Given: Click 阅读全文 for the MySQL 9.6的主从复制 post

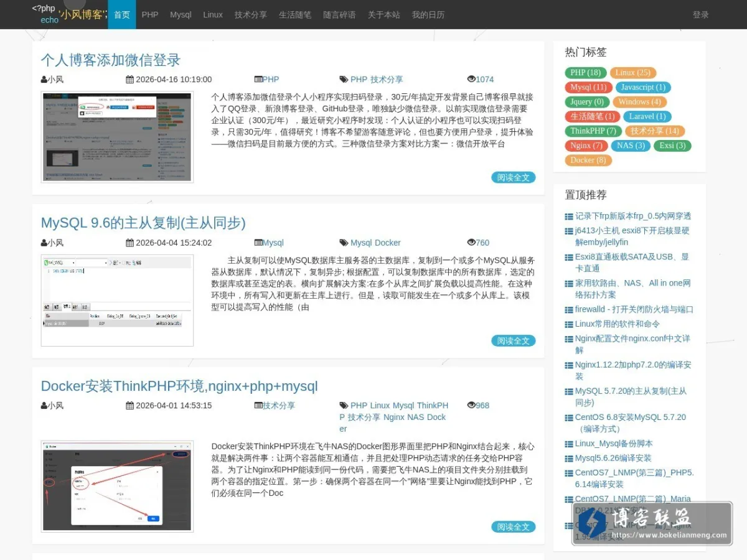Looking at the screenshot, I should tap(514, 340).
